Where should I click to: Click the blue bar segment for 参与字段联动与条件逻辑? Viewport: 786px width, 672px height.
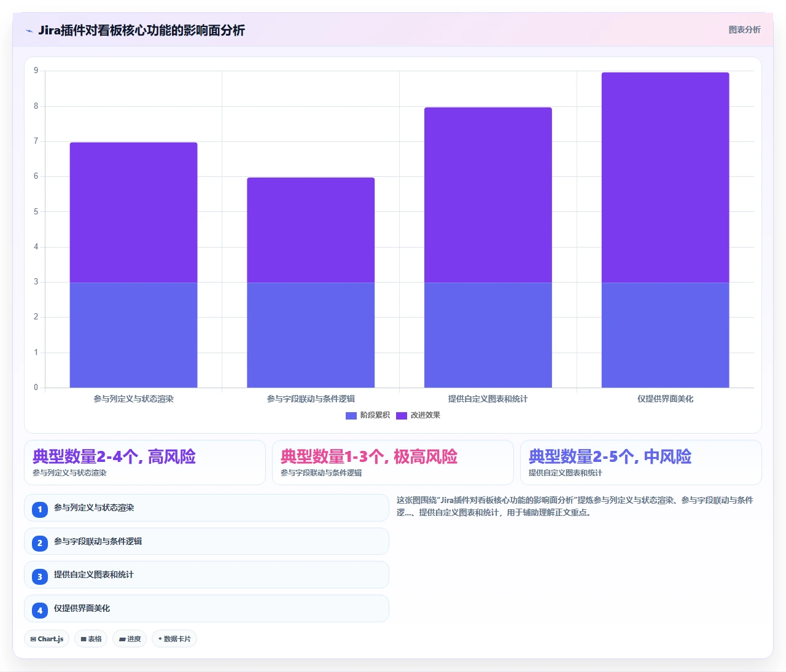point(311,335)
